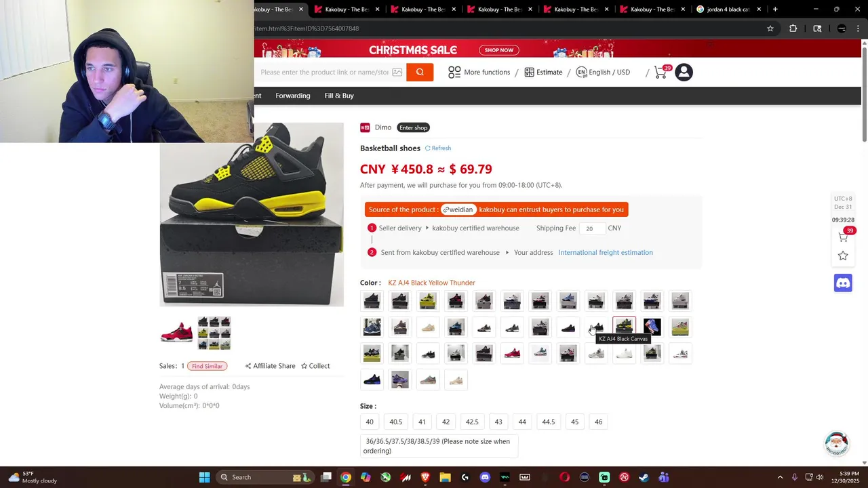Select size 46
Image resolution: width=868 pixels, height=488 pixels.
[598, 422]
